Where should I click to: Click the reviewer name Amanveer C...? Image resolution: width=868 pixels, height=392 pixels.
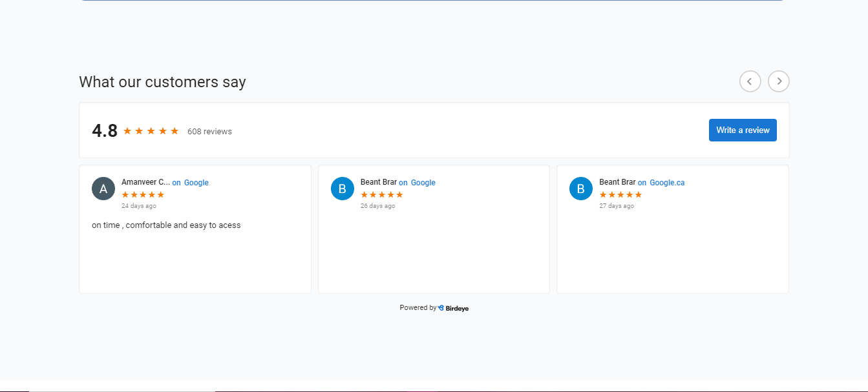coord(145,182)
